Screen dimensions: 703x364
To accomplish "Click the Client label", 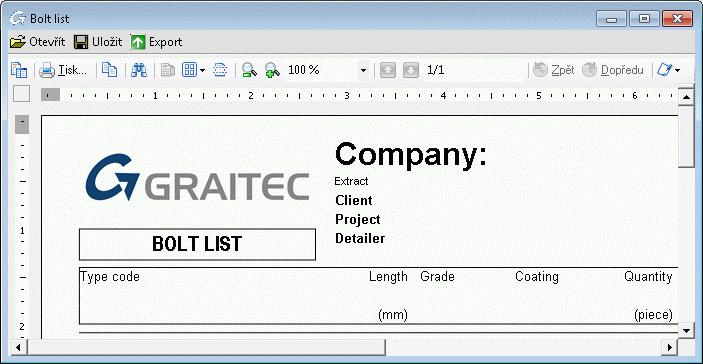I will coord(354,200).
